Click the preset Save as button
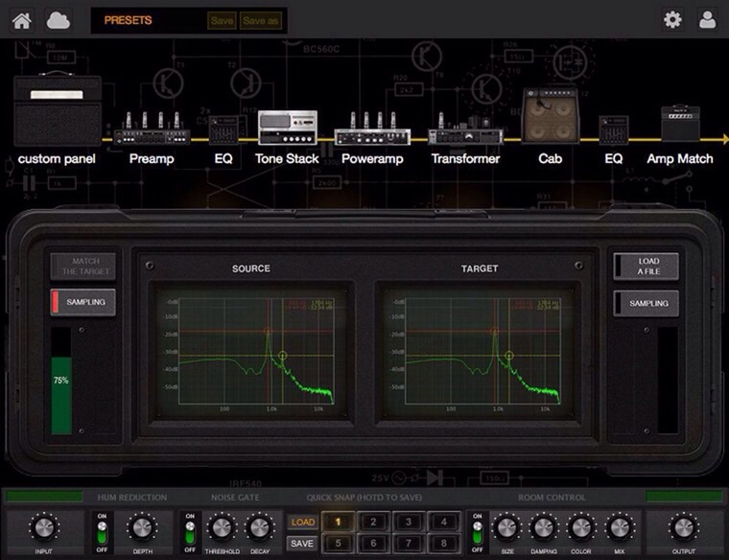 (x=260, y=20)
